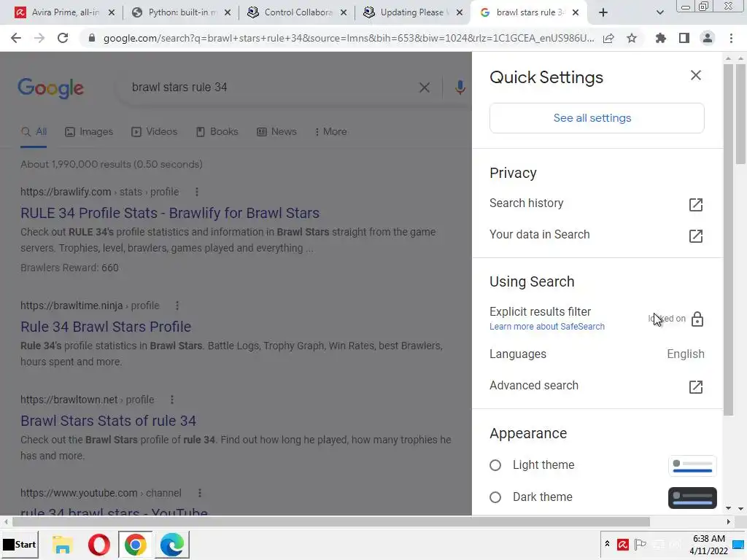Reload the current page
747x560 pixels.
(63, 38)
